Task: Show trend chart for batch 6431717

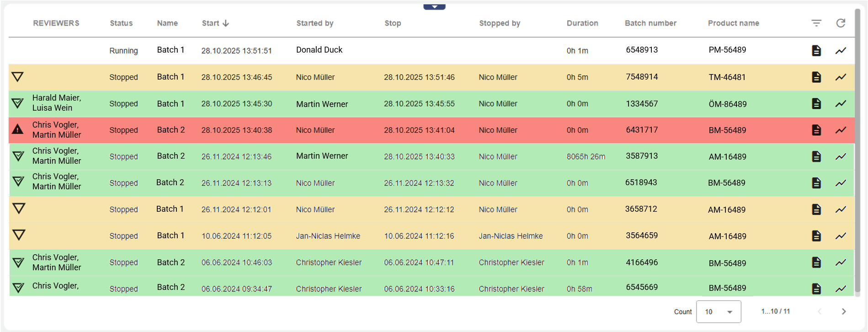Action: pos(841,130)
